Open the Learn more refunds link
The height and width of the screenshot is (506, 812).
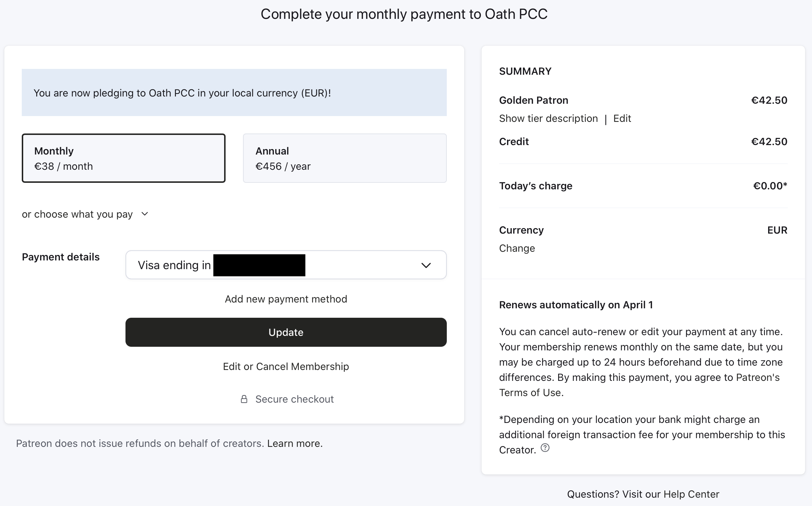[x=295, y=443]
